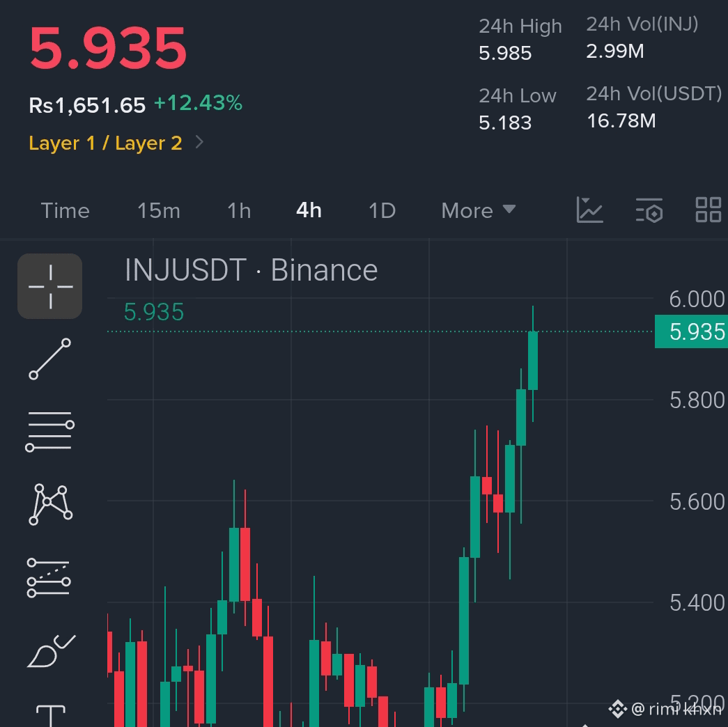
Task: Click the 5.600 price axis label
Action: click(x=697, y=501)
